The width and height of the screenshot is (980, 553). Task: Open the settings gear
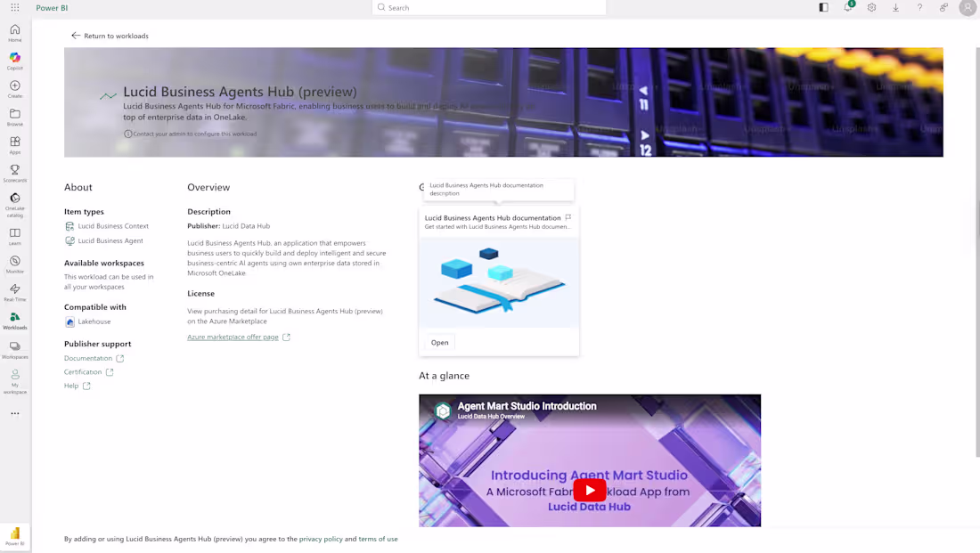pyautogui.click(x=872, y=7)
